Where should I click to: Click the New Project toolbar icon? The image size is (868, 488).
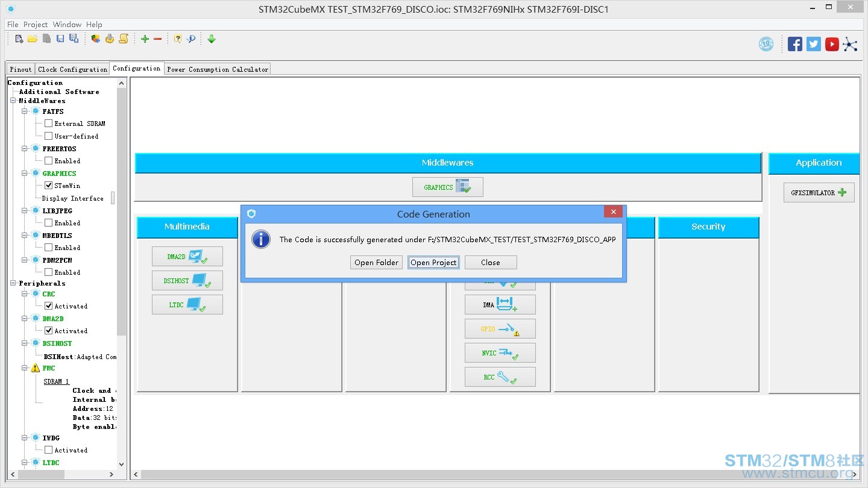[19, 39]
